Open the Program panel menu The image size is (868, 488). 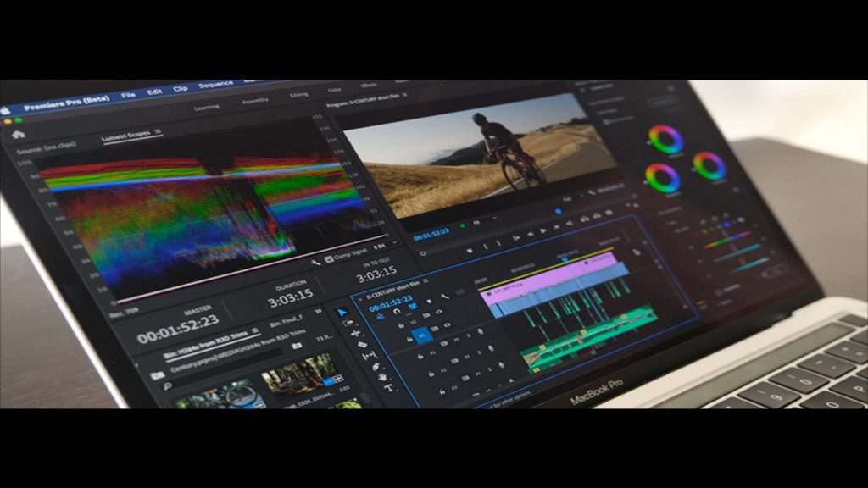(405, 95)
